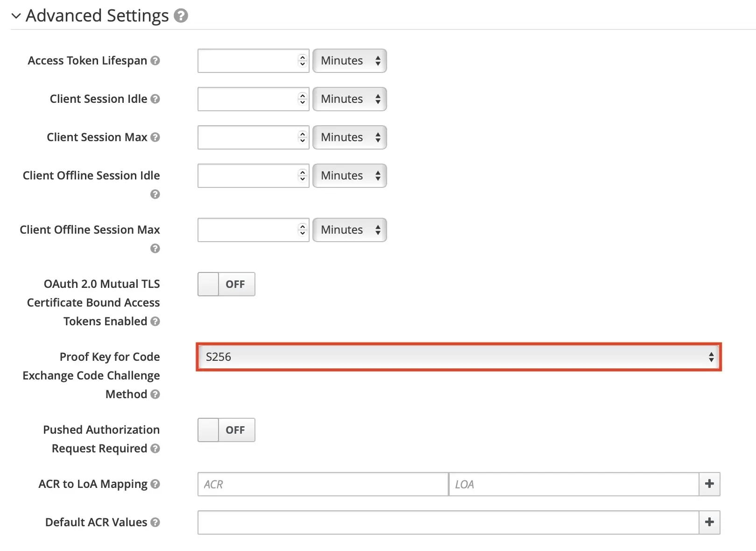The image size is (756, 551).
Task: Show help for OAuth Mutual TLS tokens
Action: [155, 322]
